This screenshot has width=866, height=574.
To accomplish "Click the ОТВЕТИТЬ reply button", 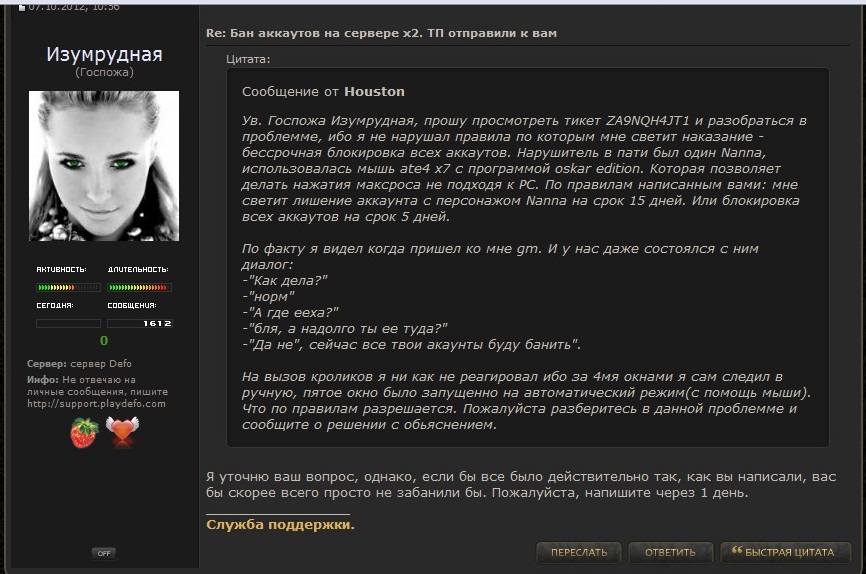I will coord(670,552).
